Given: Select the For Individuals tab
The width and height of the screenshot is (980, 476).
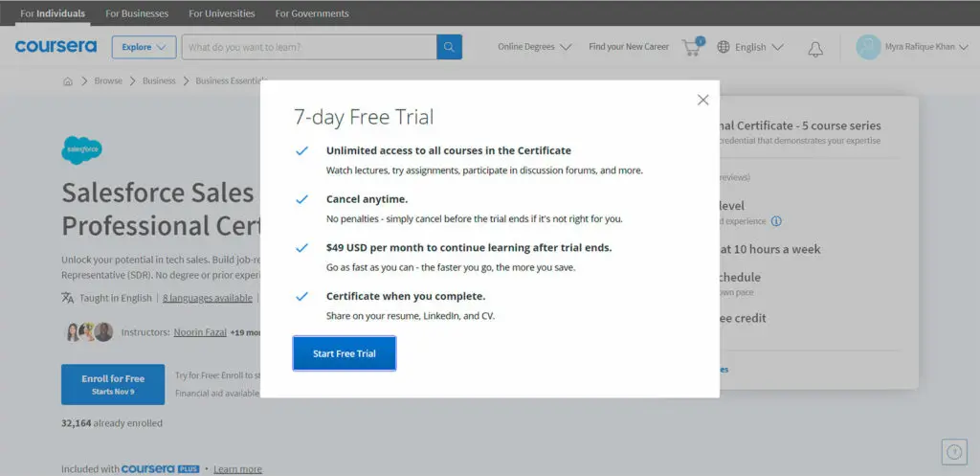Looking at the screenshot, I should [53, 13].
